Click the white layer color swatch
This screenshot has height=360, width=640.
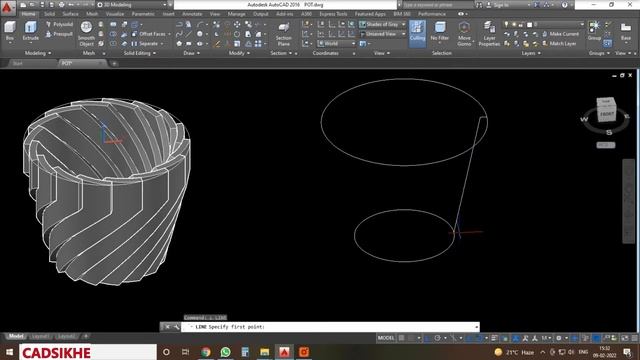click(529, 24)
